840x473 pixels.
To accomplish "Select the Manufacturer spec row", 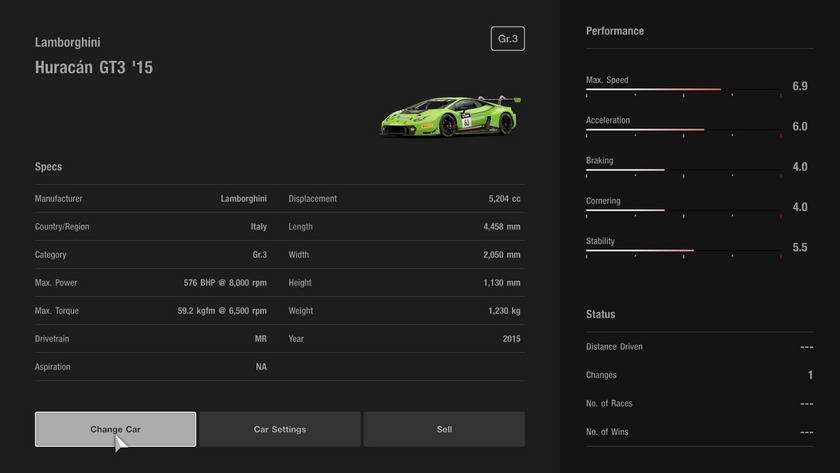I will [150, 199].
